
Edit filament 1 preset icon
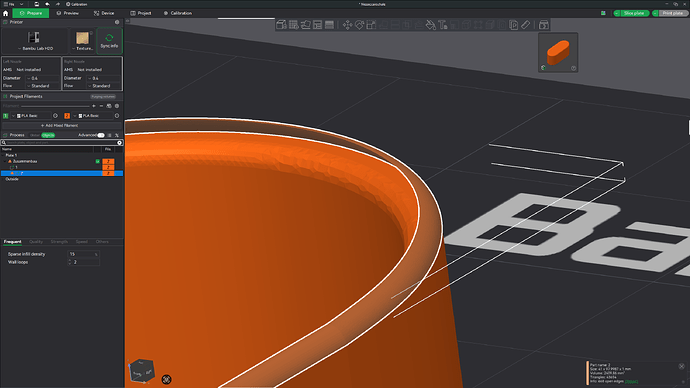pos(55,116)
